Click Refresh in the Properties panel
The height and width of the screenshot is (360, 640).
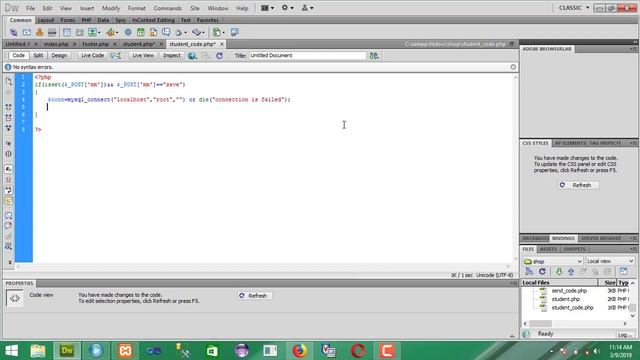[x=255, y=296]
